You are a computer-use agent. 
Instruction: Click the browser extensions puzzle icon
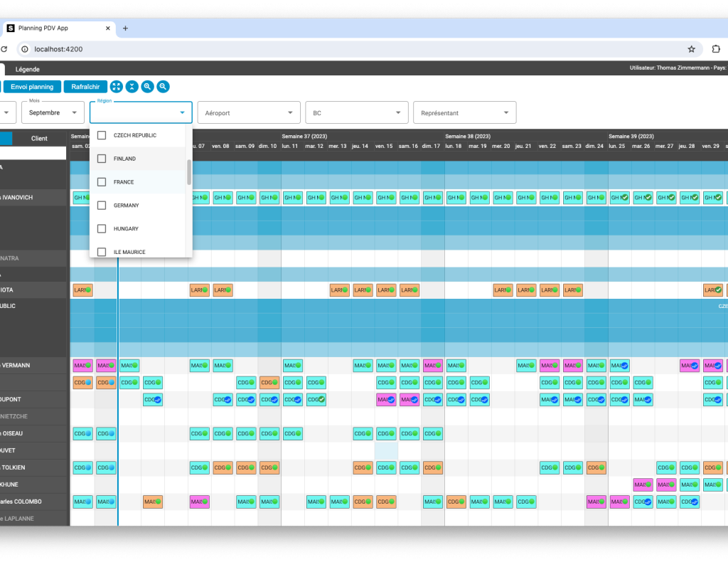716,49
